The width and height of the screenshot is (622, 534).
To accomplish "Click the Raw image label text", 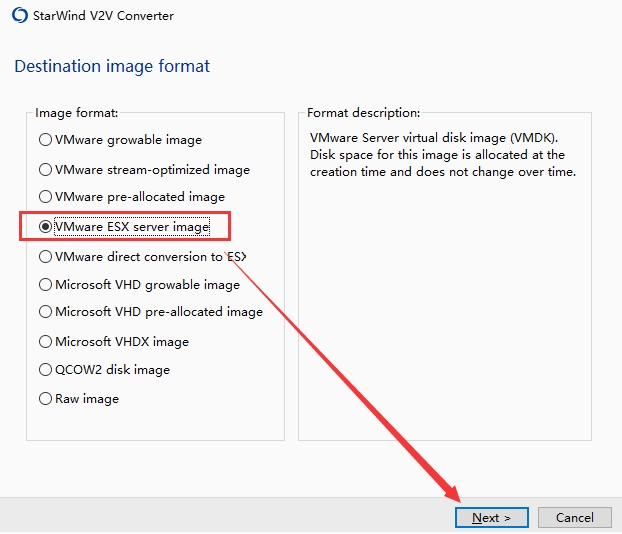I will (x=87, y=399).
